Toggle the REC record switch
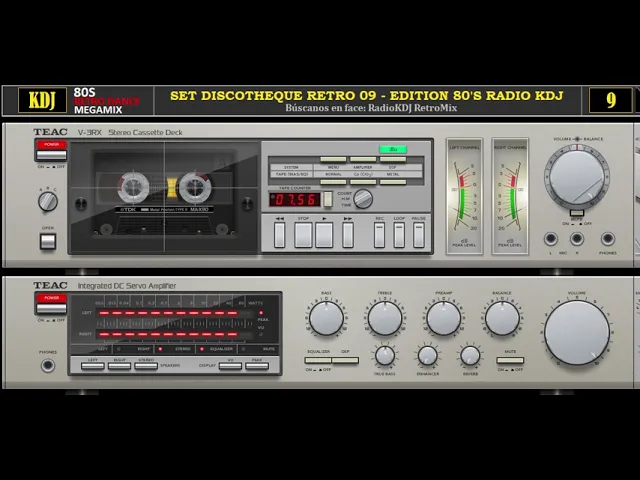 [380, 235]
